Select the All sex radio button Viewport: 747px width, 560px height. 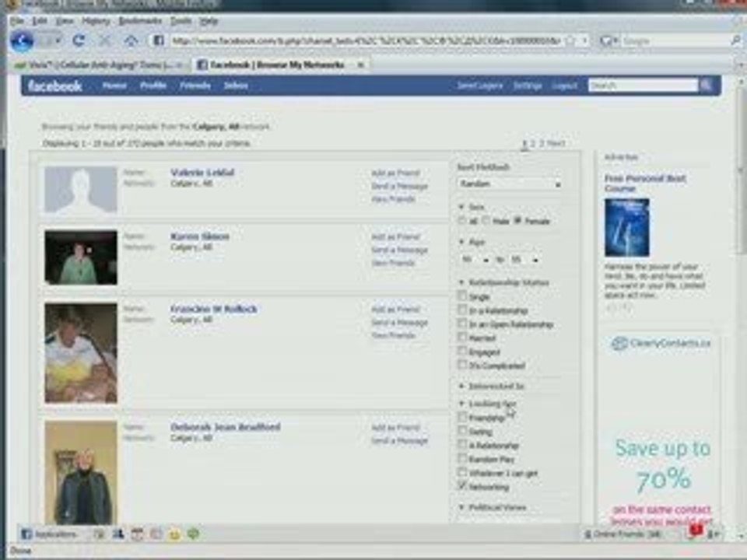click(461, 221)
